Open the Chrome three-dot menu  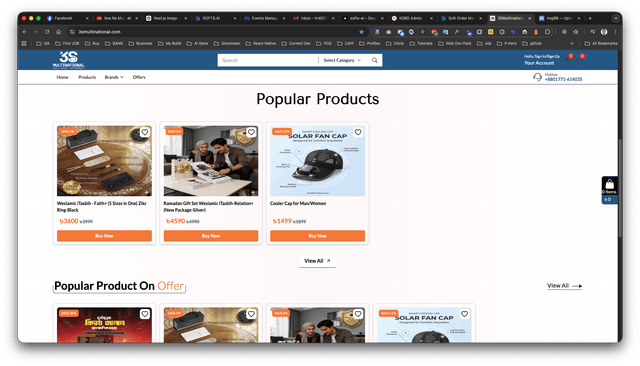point(615,32)
